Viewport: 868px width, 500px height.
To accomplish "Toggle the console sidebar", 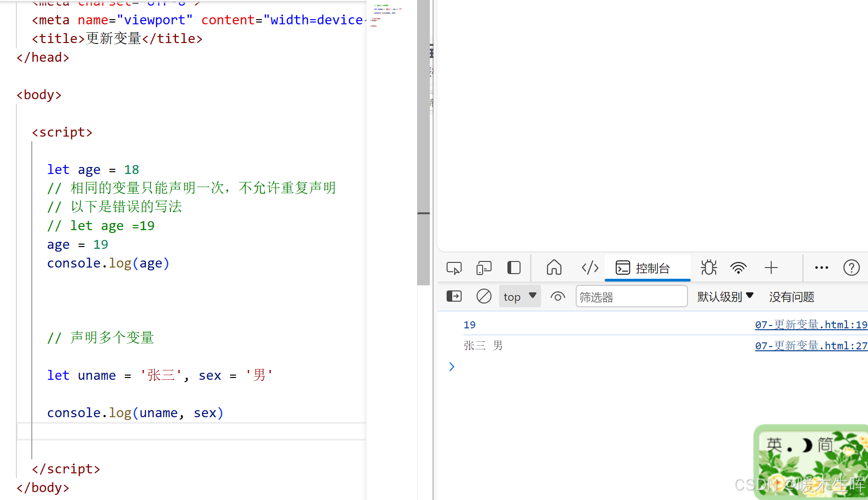I will pyautogui.click(x=454, y=296).
